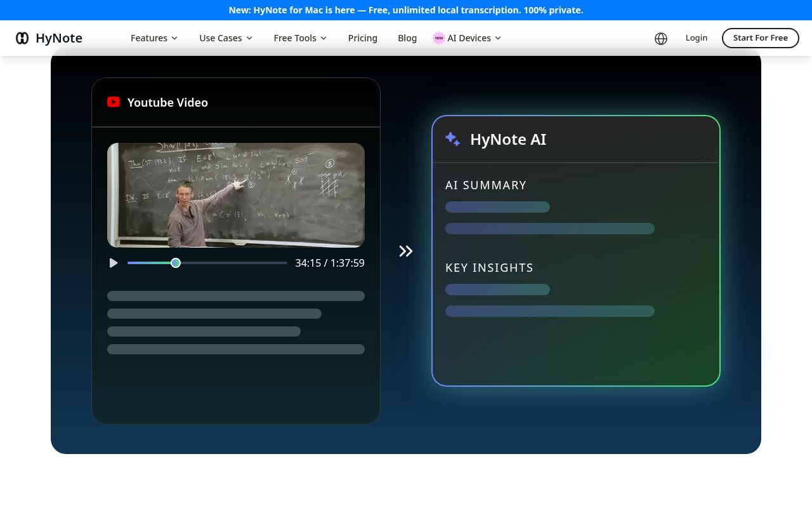Click the double chevron arrow icon
Image resolution: width=812 pixels, height=508 pixels.
pyautogui.click(x=406, y=251)
